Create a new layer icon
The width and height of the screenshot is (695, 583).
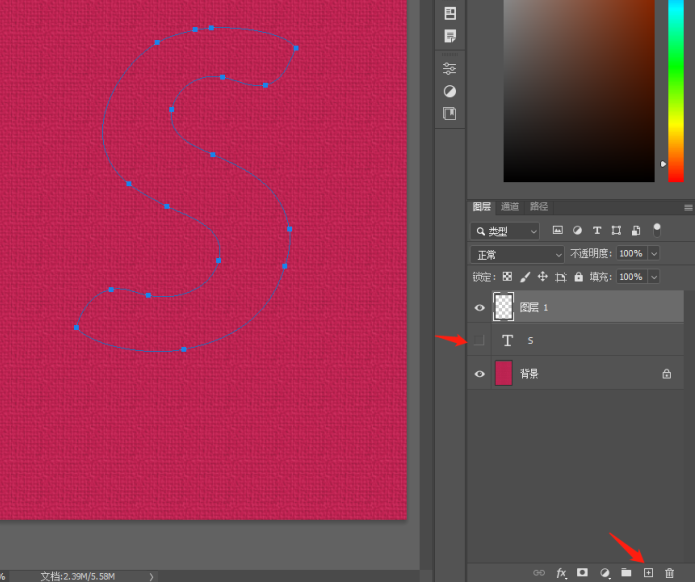point(648,573)
